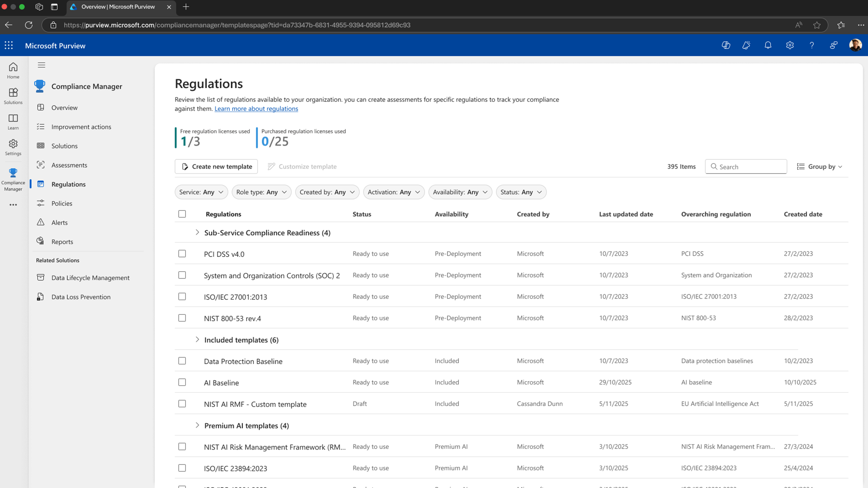This screenshot has width=868, height=488.
Task: Reload the page with the browser refresh icon
Action: [29, 25]
